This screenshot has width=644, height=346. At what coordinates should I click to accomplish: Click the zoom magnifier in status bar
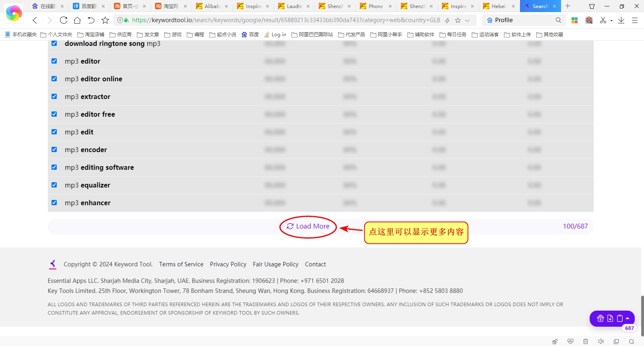[632, 342]
